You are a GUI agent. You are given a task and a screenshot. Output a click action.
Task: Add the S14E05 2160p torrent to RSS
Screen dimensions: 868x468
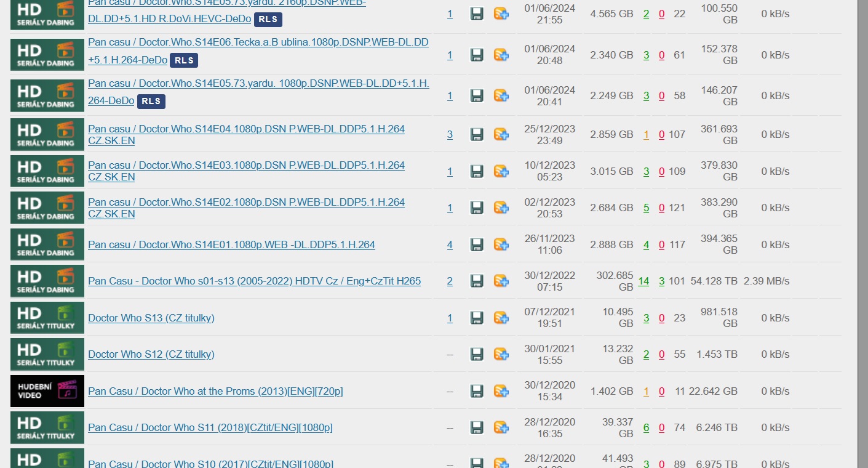501,14
